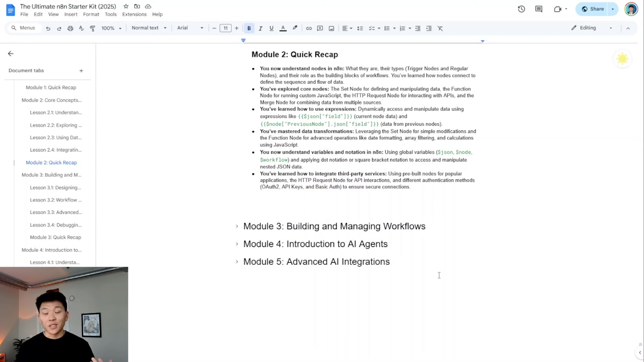Open the Tools menu
This screenshot has width=644, height=362.
click(x=111, y=14)
